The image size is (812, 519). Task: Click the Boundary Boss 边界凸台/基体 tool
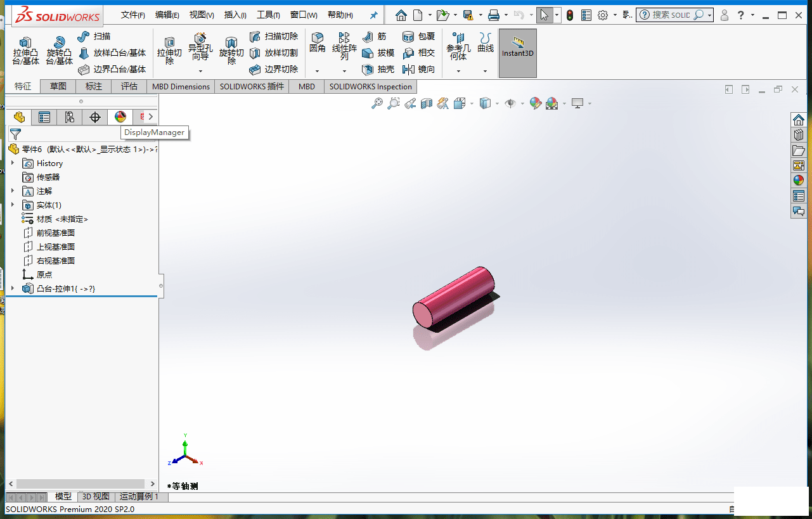click(112, 69)
